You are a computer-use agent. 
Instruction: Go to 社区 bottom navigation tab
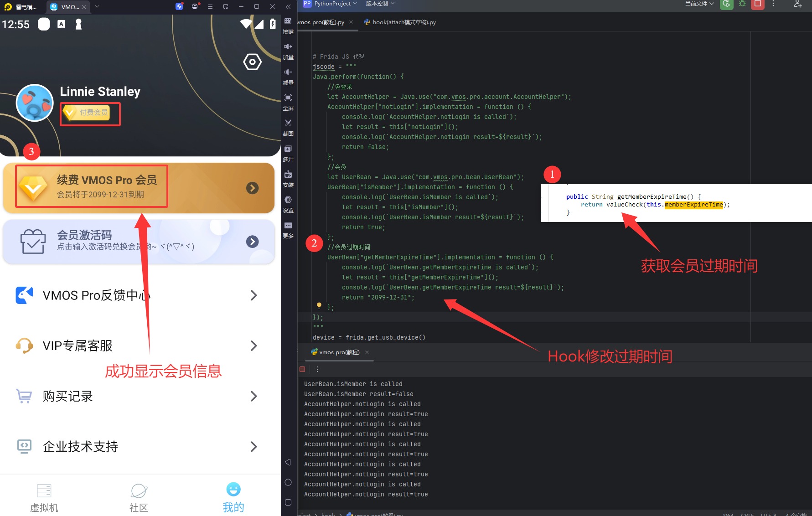click(x=139, y=498)
